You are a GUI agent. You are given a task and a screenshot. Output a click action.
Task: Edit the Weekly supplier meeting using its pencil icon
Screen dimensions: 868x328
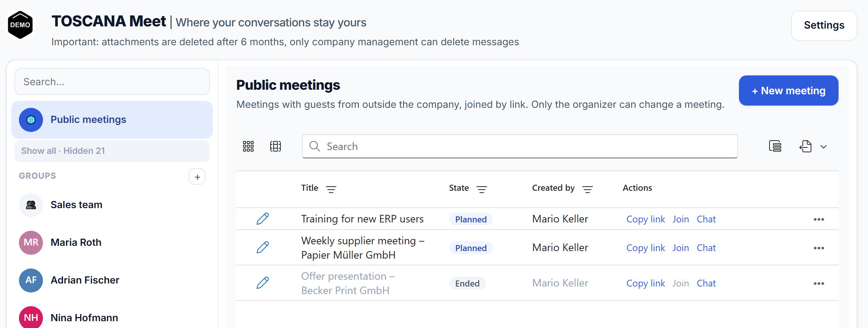tap(263, 247)
